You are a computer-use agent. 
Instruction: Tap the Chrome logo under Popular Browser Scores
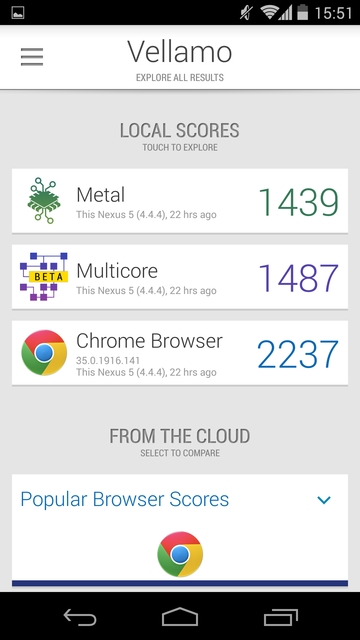(x=180, y=554)
